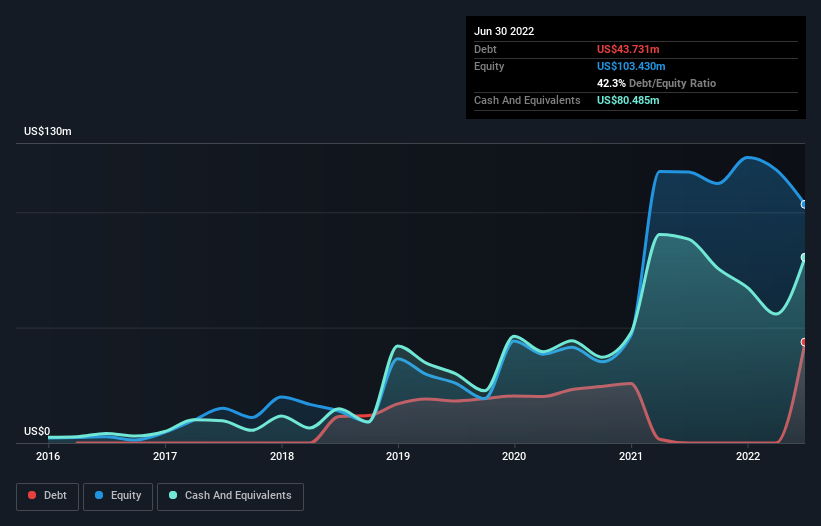Click the 2021 x-axis label
Image resolution: width=821 pixels, height=526 pixels.
click(x=631, y=456)
